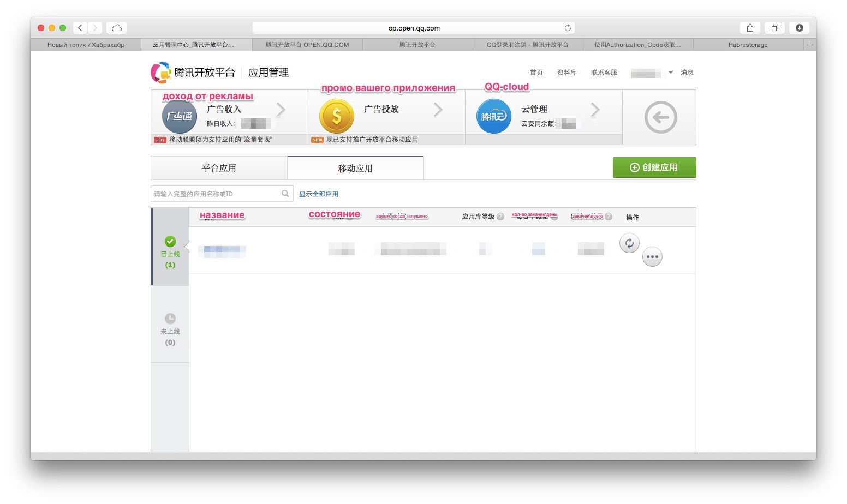Open the Safari share icon
This screenshot has height=504, width=847.
point(750,28)
